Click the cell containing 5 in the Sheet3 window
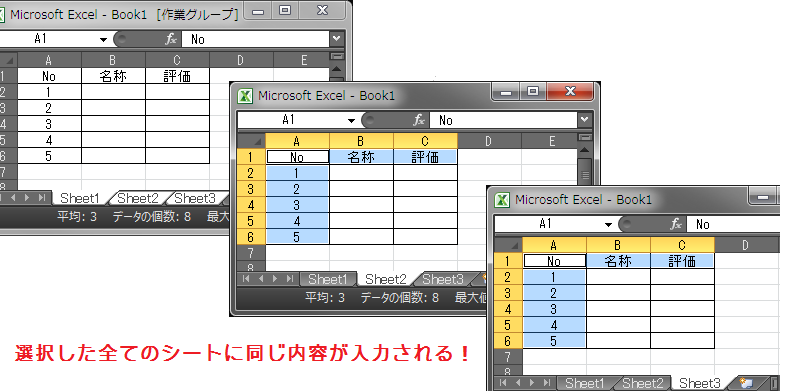 (554, 341)
